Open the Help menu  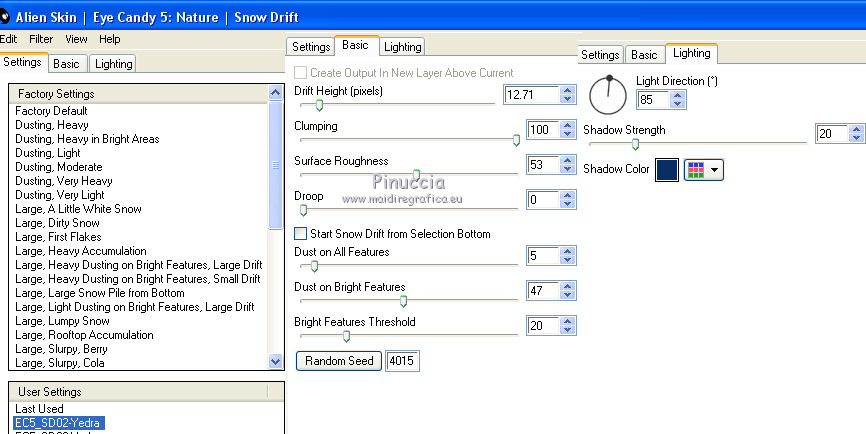(109, 39)
